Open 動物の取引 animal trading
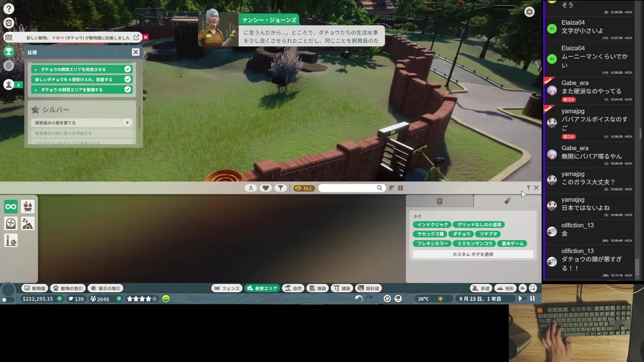 point(68,289)
